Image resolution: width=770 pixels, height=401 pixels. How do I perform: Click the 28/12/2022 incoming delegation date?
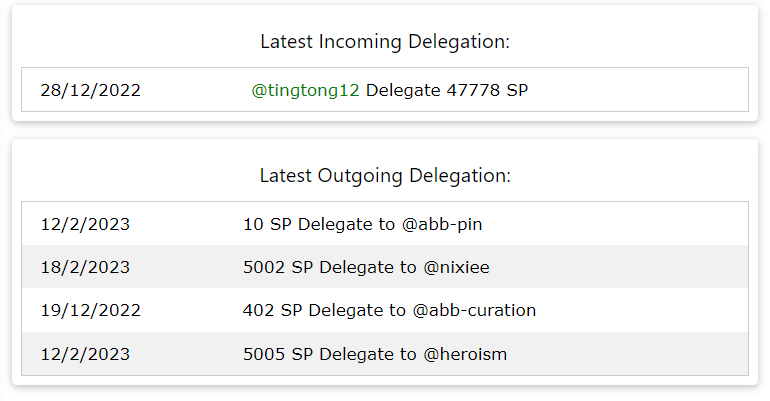pos(90,90)
